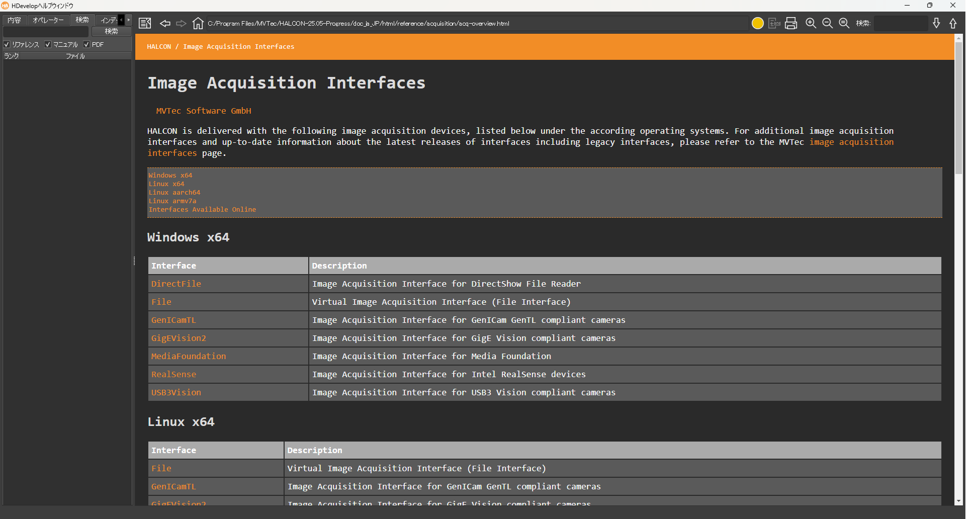Open the GigEVision2 link under Windows x64
This screenshot has width=980, height=519.
(179, 338)
